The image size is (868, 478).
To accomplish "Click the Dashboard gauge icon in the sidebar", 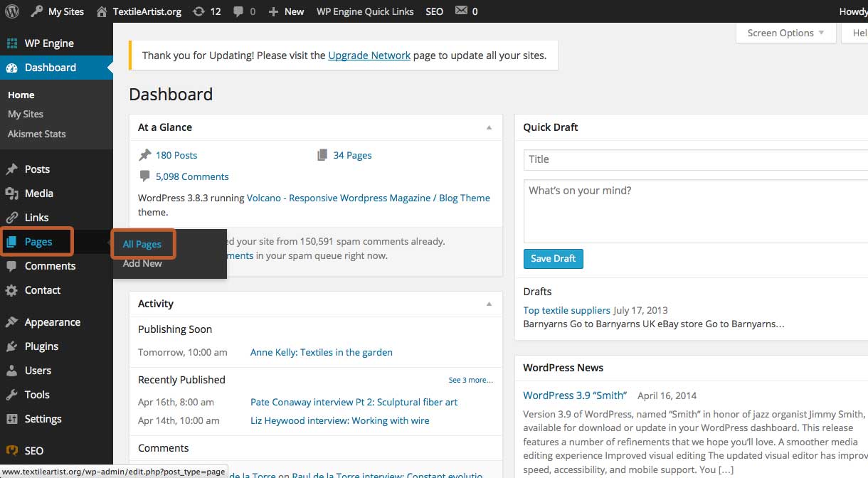I will pyautogui.click(x=11, y=68).
